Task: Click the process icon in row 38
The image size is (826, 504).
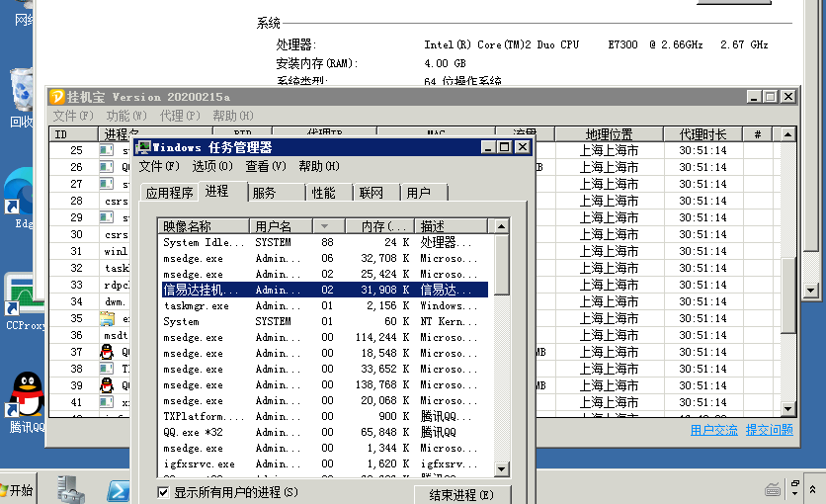Action: pyautogui.click(x=107, y=369)
